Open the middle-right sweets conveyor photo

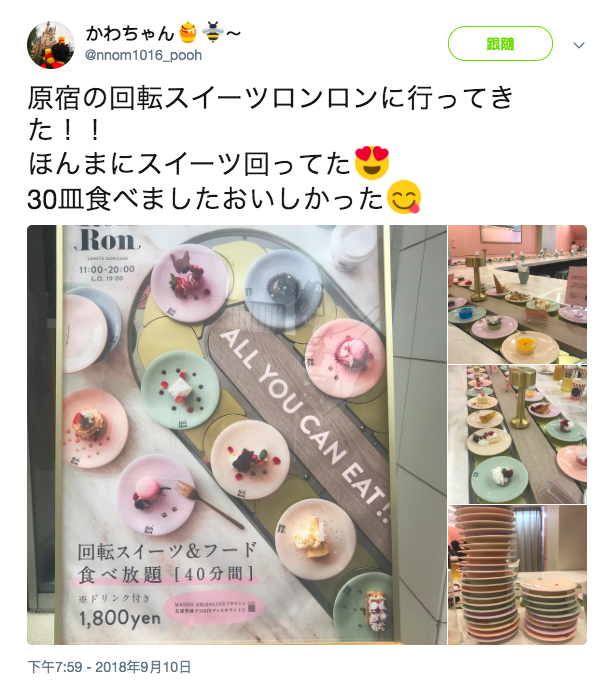[517, 435]
